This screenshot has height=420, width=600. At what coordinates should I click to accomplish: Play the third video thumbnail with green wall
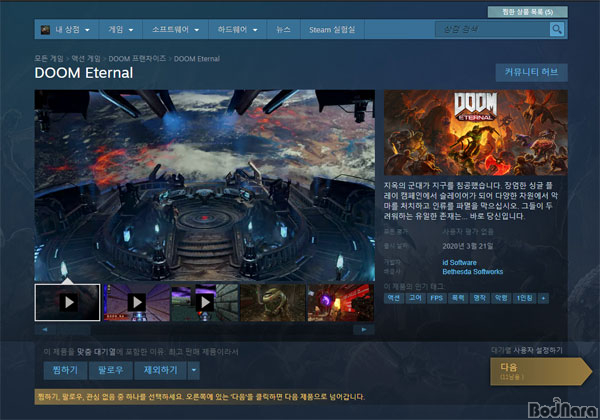click(205, 302)
